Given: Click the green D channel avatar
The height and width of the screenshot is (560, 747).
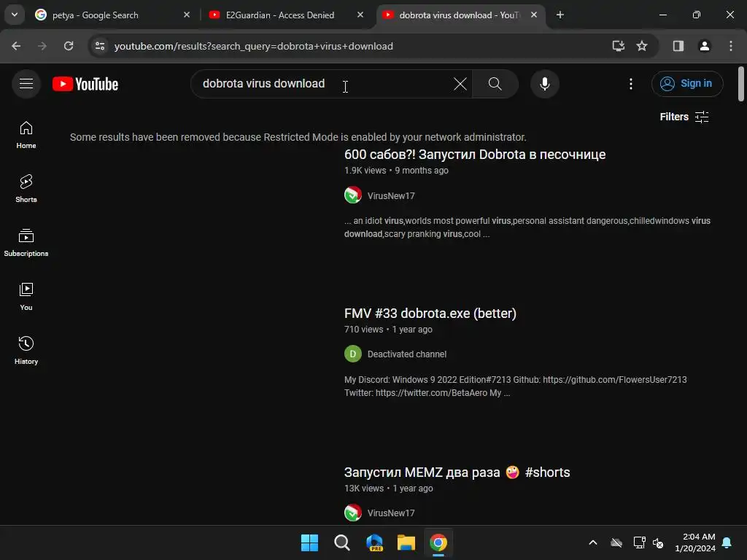Looking at the screenshot, I should click(x=353, y=354).
